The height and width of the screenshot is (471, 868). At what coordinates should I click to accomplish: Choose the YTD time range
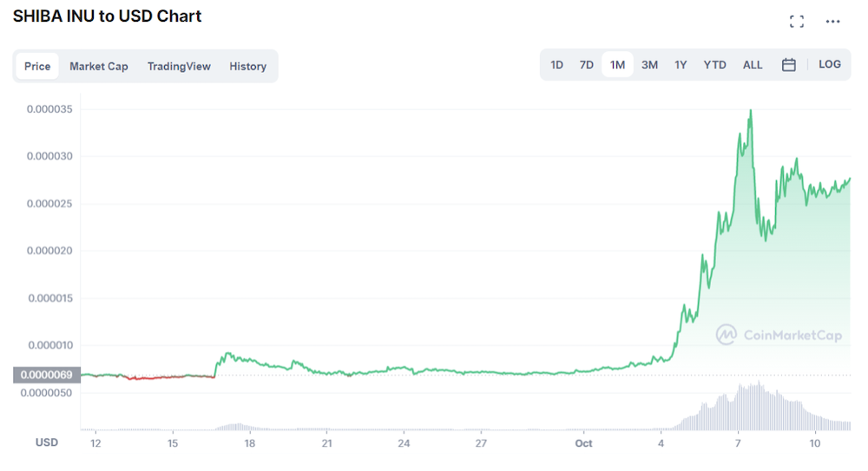[x=714, y=65]
